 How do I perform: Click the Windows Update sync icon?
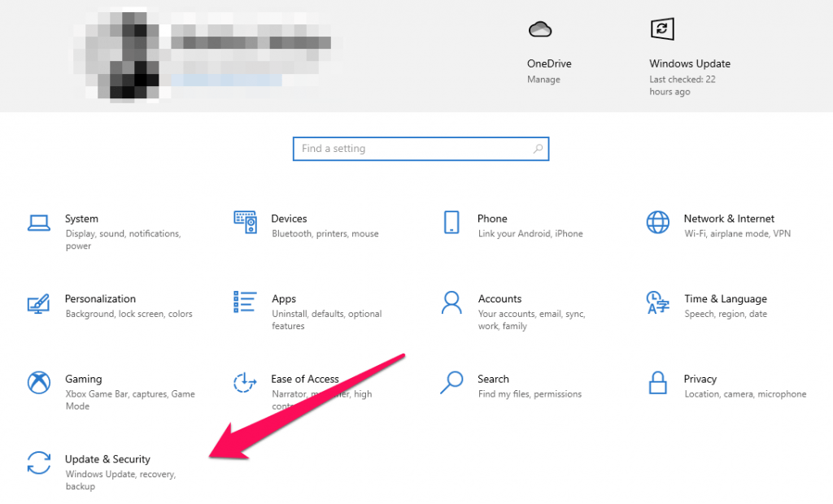click(661, 28)
